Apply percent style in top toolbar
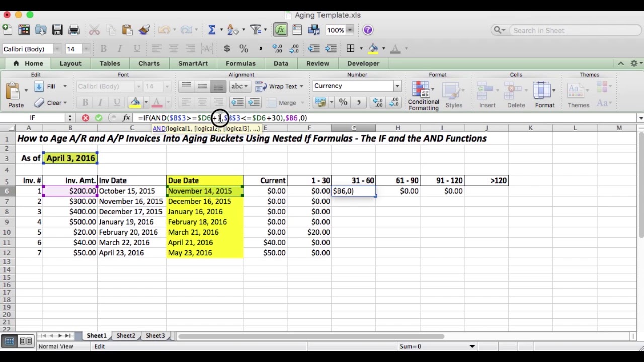Image resolution: width=644 pixels, height=362 pixels. (x=244, y=49)
